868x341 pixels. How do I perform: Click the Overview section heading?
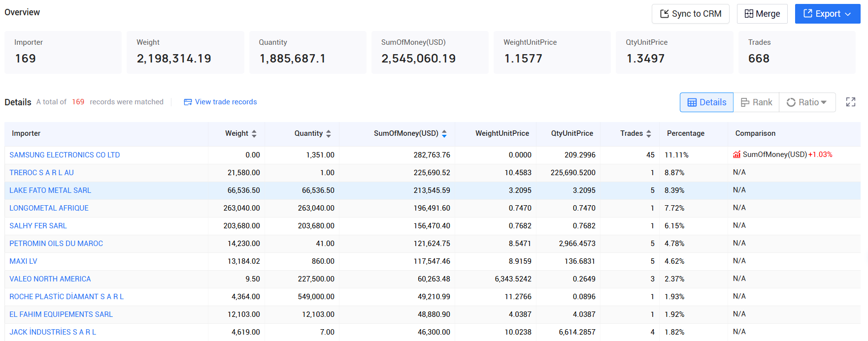(x=22, y=12)
